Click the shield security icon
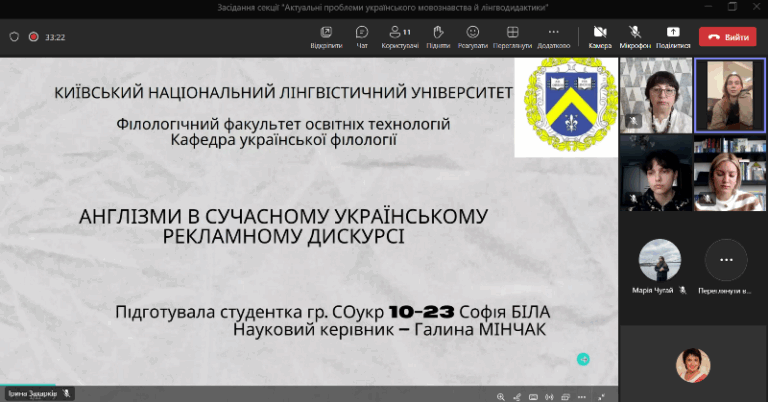768x402 pixels. 14,37
